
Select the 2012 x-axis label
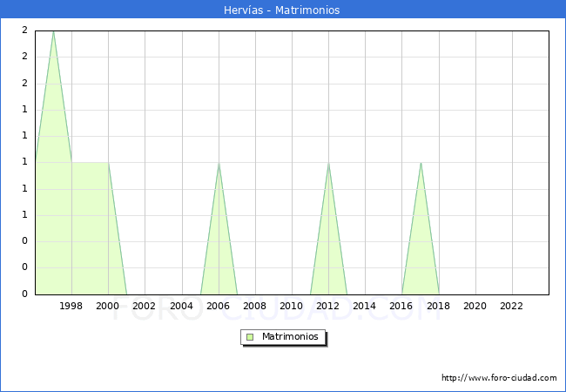pyautogui.click(x=327, y=306)
